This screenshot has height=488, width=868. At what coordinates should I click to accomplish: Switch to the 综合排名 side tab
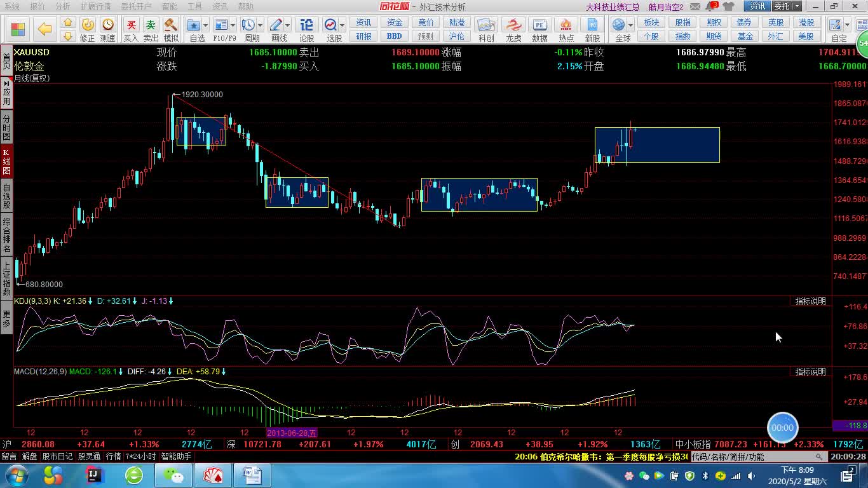(x=6, y=235)
